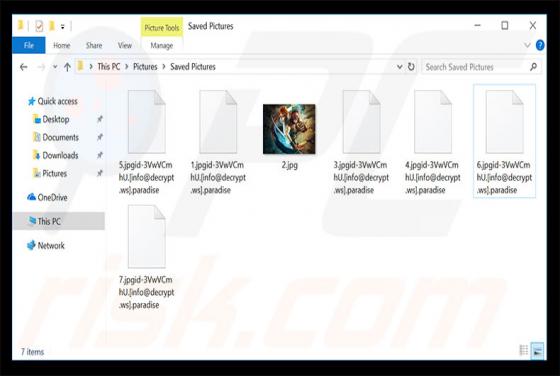The height and width of the screenshot is (376, 560).
Task: Open Customize Quick Access Toolbar dropdown
Action: click(62, 26)
